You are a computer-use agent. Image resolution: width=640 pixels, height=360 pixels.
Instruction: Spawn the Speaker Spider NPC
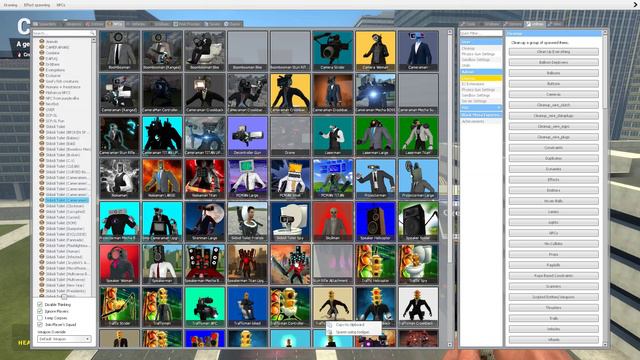(x=418, y=221)
